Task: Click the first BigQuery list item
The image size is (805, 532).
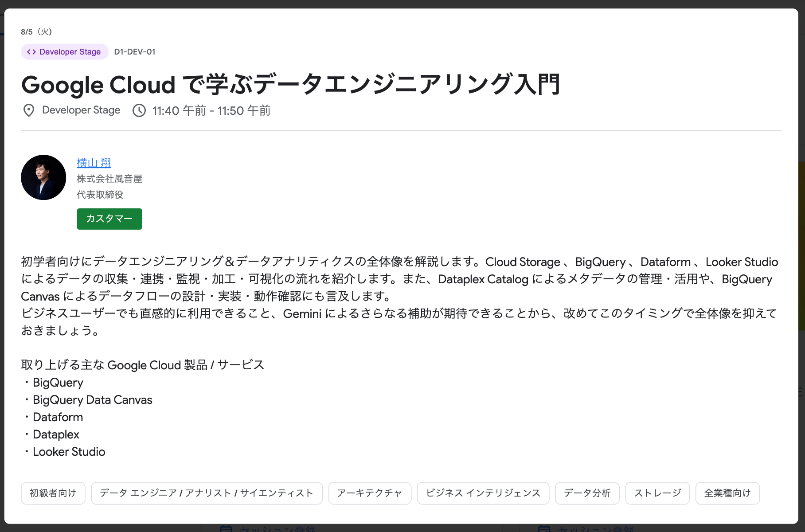Action: pos(58,383)
